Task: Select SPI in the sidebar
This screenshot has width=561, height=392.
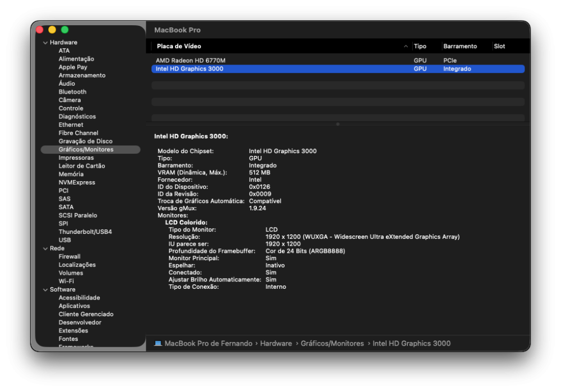Action: pos(63,224)
